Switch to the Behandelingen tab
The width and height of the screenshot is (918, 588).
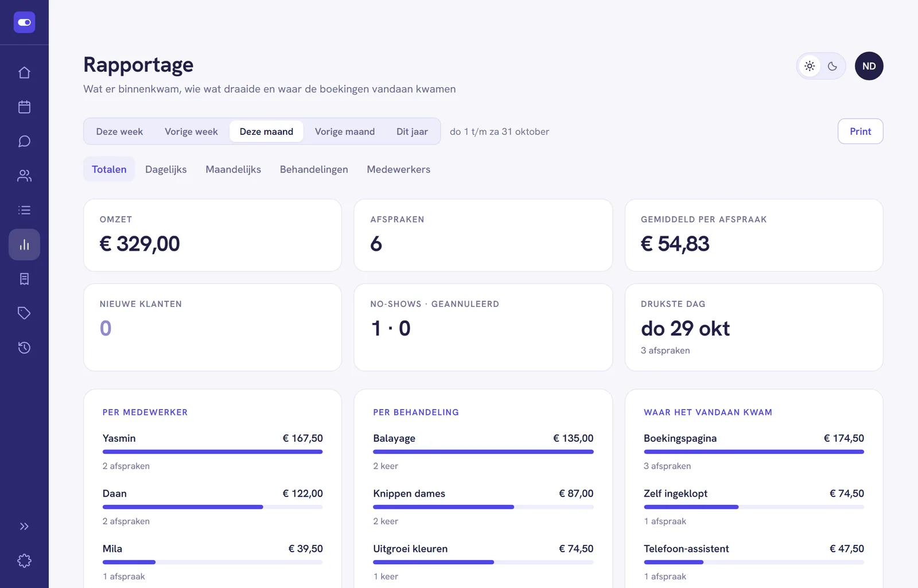(314, 169)
